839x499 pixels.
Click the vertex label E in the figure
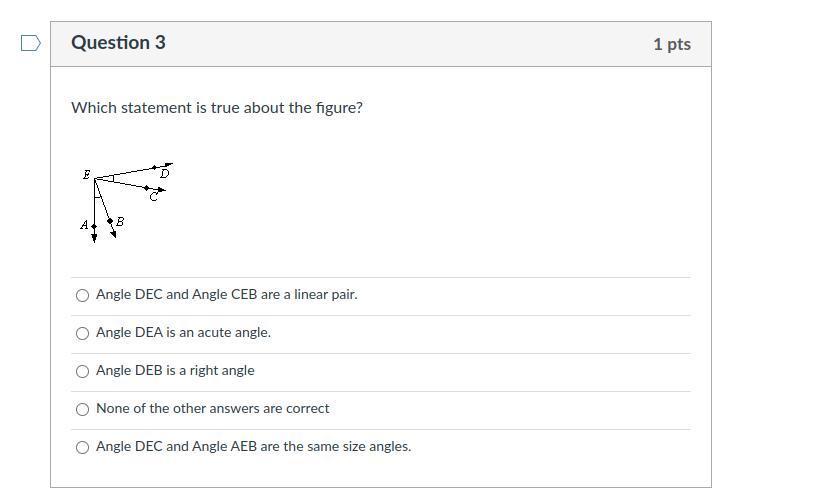click(x=87, y=175)
